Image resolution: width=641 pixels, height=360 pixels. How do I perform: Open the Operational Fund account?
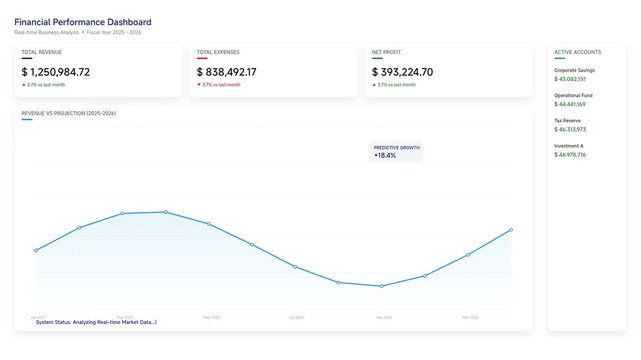tap(573, 95)
